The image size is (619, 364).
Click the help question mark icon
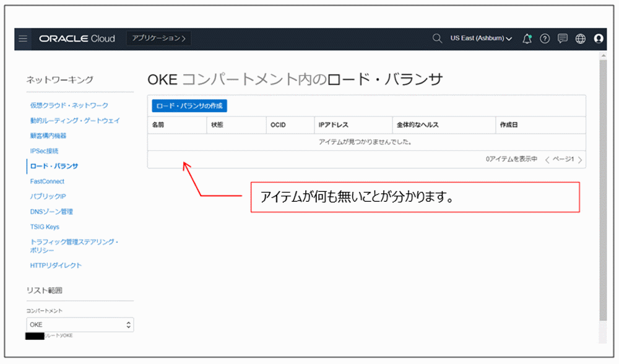coord(544,38)
